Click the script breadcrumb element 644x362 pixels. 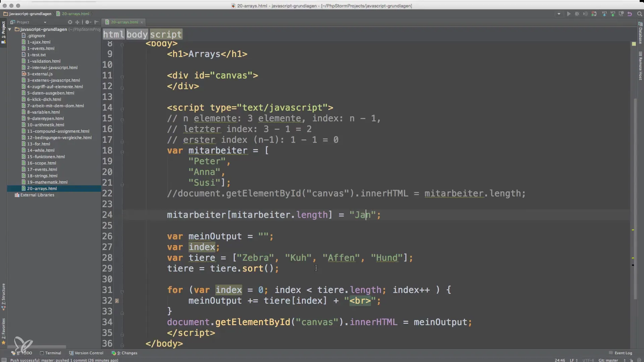pyautogui.click(x=166, y=34)
